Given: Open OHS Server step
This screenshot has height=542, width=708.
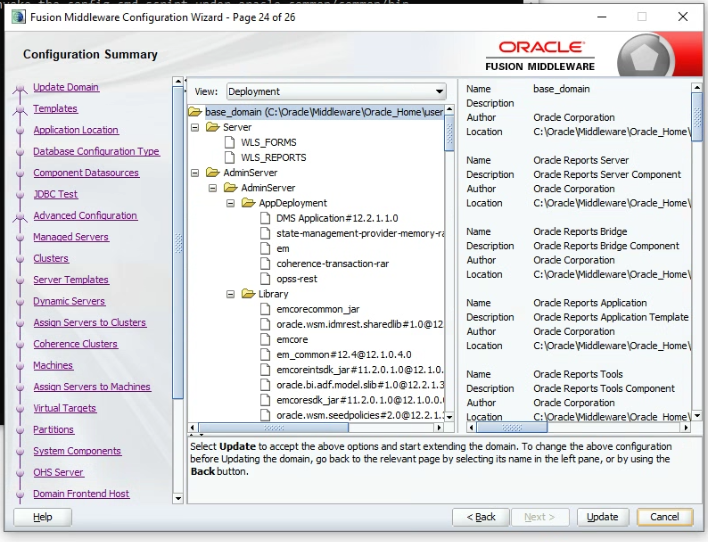Looking at the screenshot, I should [x=58, y=472].
